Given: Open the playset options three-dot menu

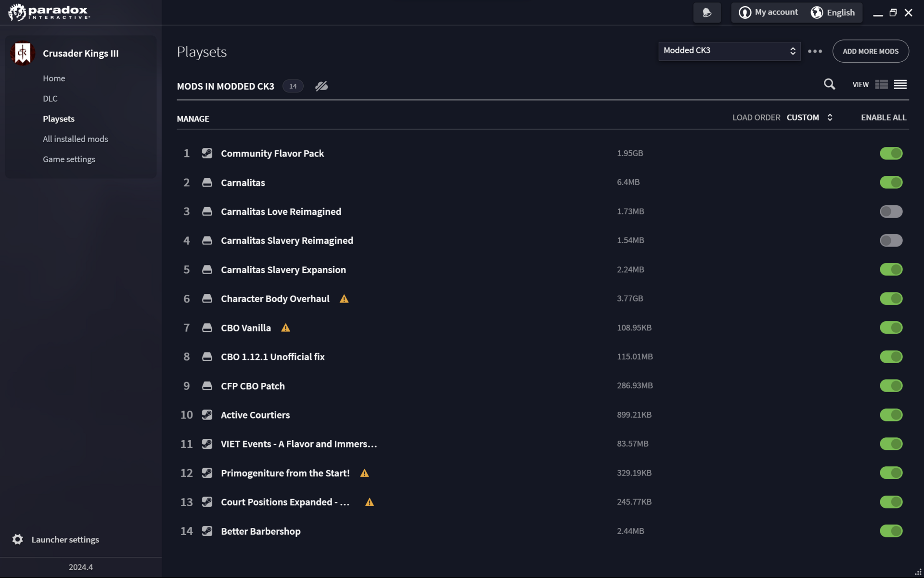Looking at the screenshot, I should click(x=815, y=51).
